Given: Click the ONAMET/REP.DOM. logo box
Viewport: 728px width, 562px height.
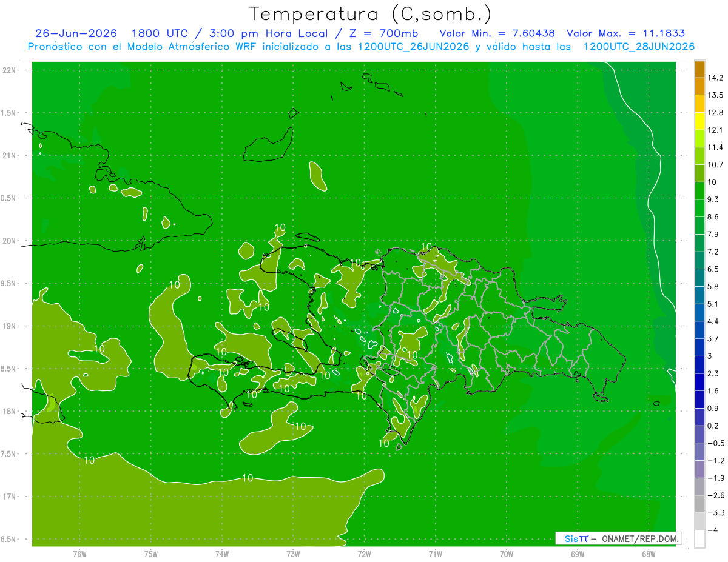Looking at the screenshot, I should tap(618, 538).
